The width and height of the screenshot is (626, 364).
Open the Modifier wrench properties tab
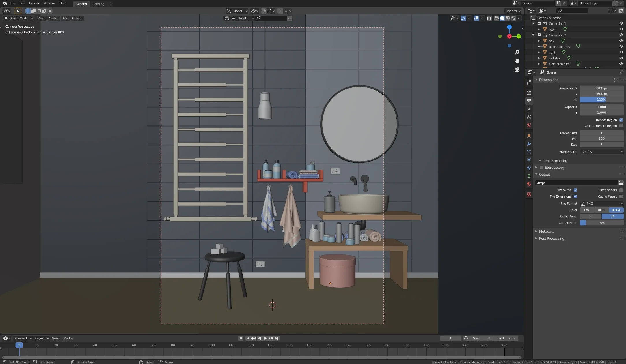529,144
